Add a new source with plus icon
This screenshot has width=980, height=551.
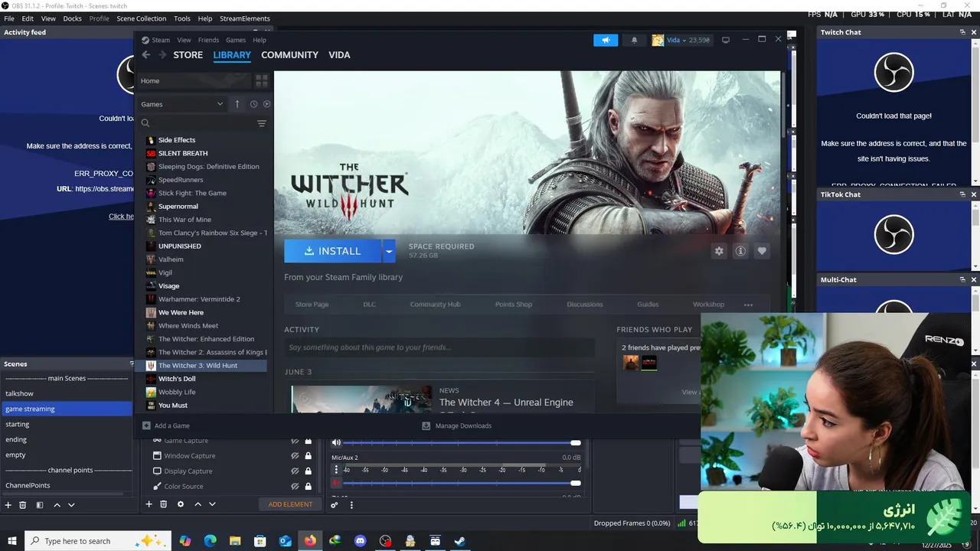tap(149, 504)
